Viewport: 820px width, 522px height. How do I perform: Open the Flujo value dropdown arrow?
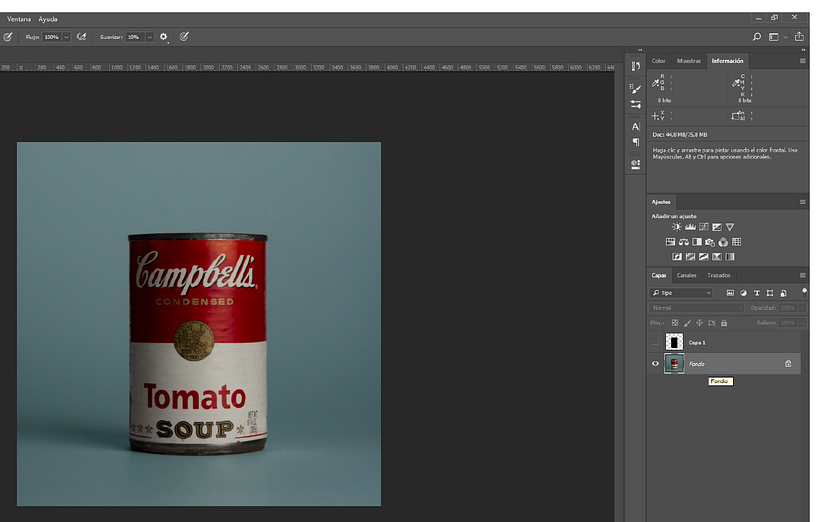click(x=66, y=37)
